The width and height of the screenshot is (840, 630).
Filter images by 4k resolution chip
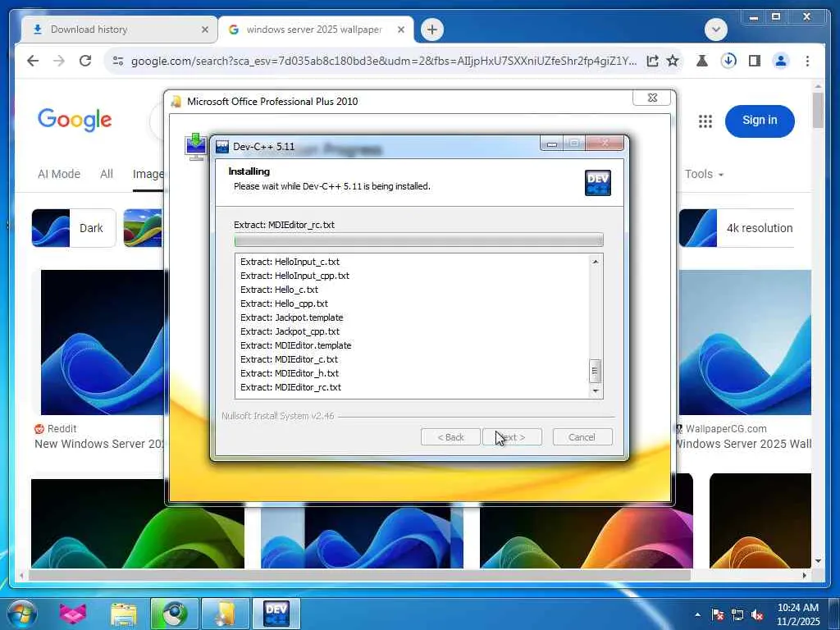[x=736, y=228]
